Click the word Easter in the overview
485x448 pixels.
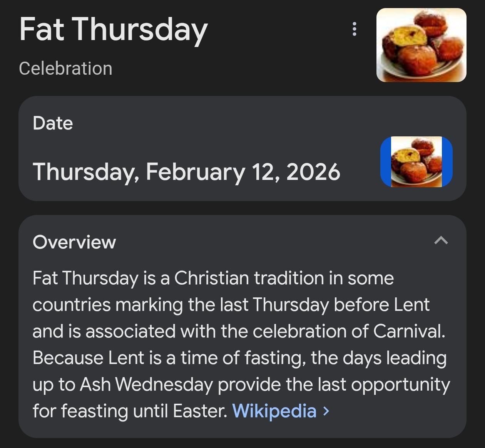[x=200, y=411]
